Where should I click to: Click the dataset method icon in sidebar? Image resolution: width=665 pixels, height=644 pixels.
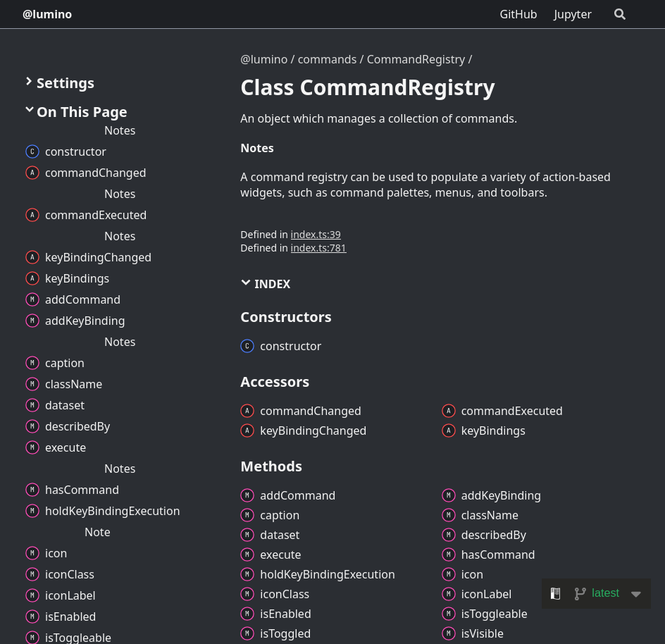pos(32,405)
